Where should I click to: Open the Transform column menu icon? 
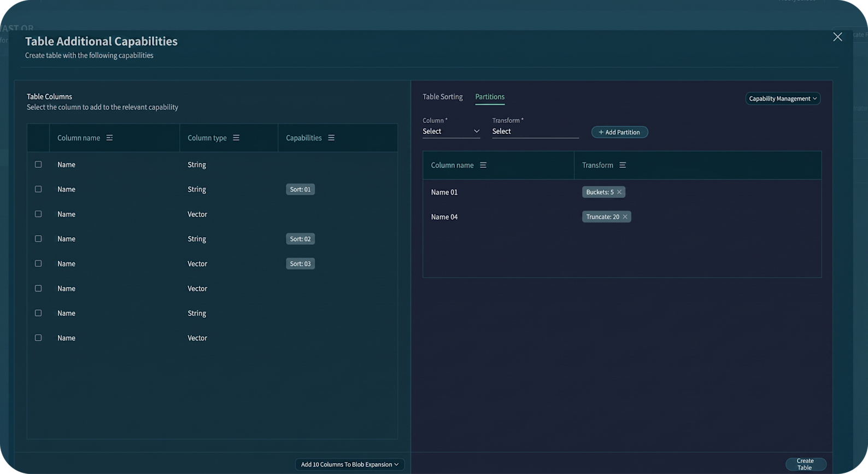pos(623,165)
